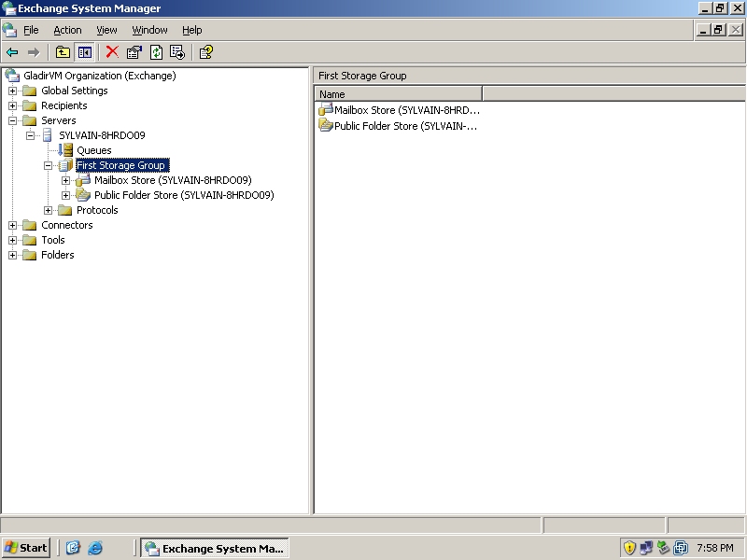The image size is (747, 560).
Task: Click the Protocols folder icon
Action: pos(64,210)
